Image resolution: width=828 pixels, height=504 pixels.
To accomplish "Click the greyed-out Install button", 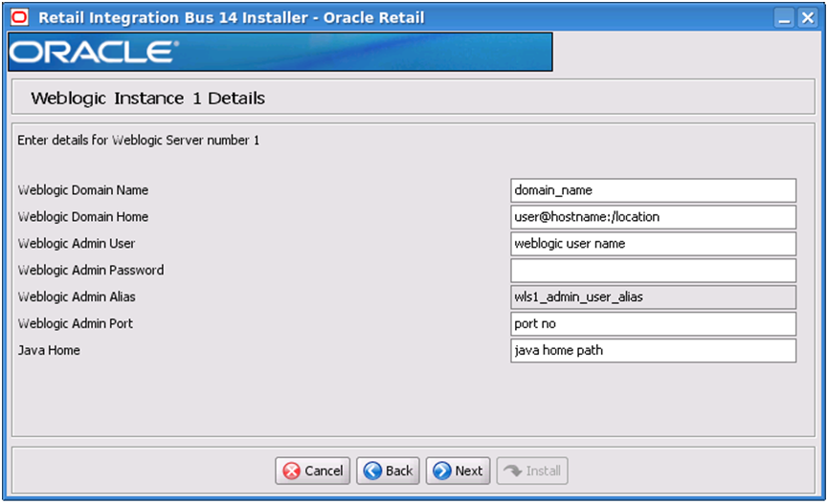I will 532,471.
